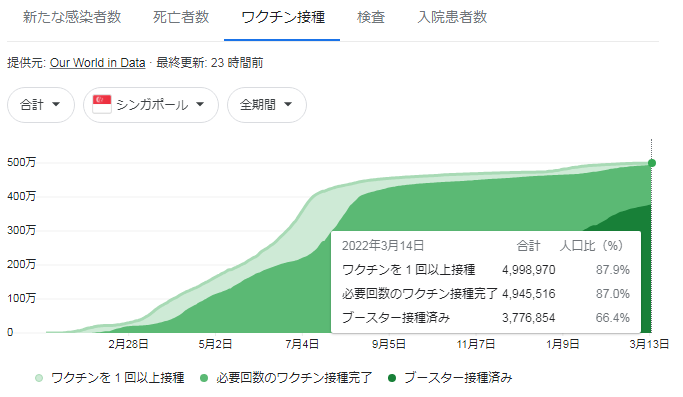Open the Our World in Data link
Viewport: 683px width, 397px height.
(x=97, y=63)
